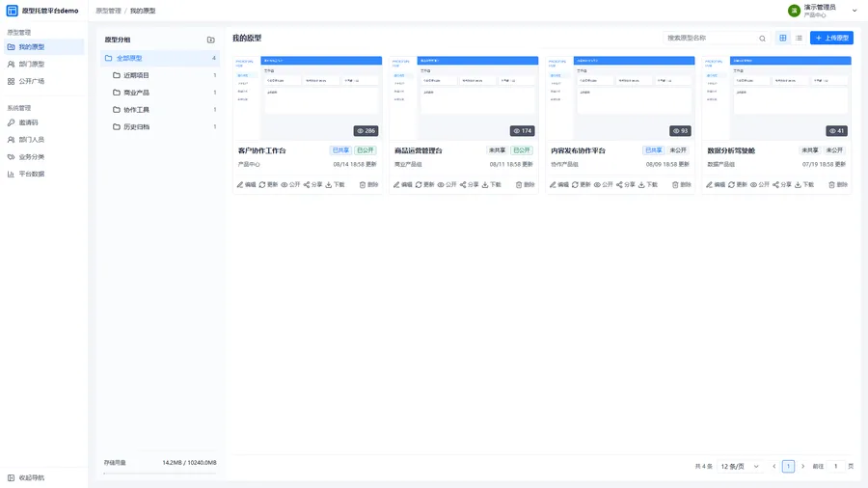Viewport: 868px width, 488px height.
Task: Update 客户协作工作台 prototype
Action: click(x=268, y=185)
